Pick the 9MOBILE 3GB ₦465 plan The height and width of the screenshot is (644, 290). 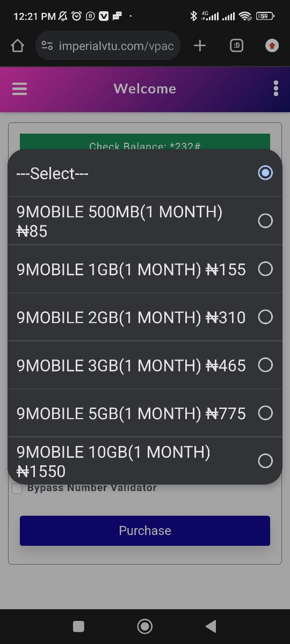point(145,365)
